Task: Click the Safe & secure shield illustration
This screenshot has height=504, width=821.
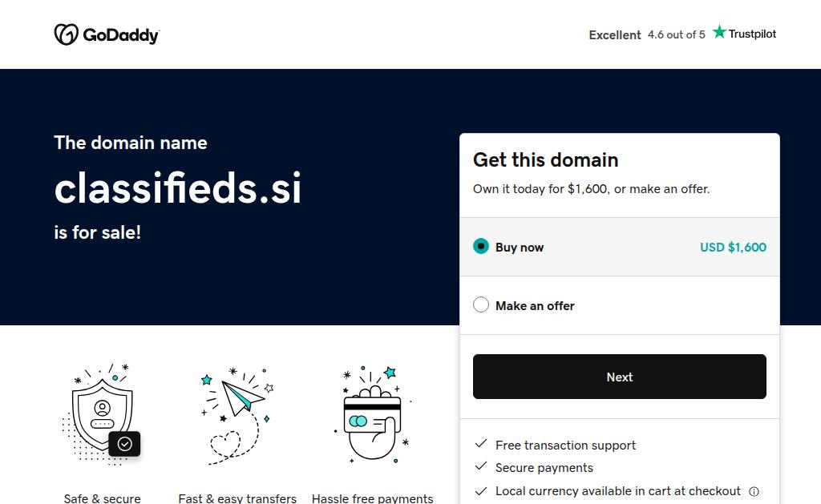Action: point(103,412)
